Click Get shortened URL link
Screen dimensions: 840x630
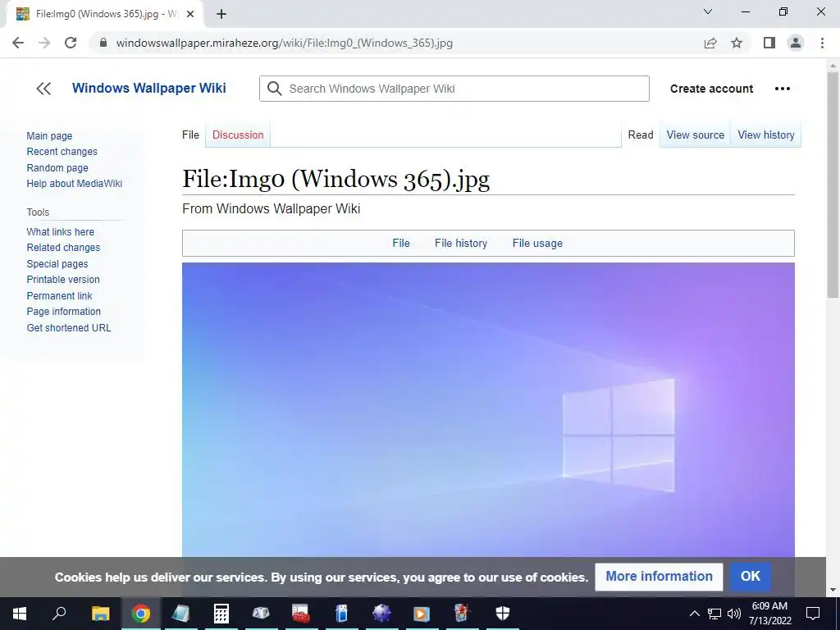69,328
